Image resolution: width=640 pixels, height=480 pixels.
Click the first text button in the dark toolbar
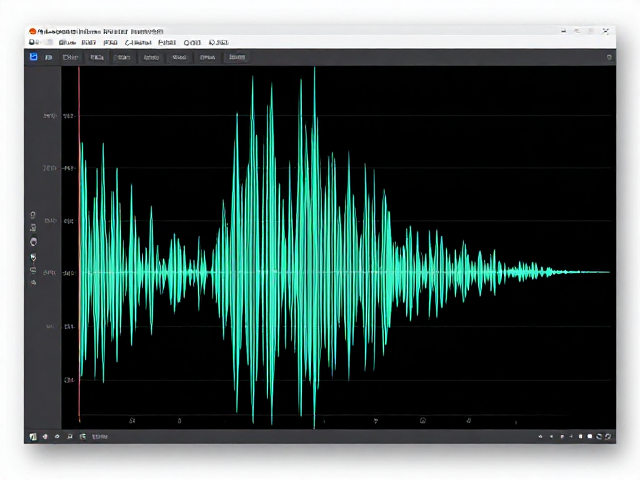click(x=70, y=57)
